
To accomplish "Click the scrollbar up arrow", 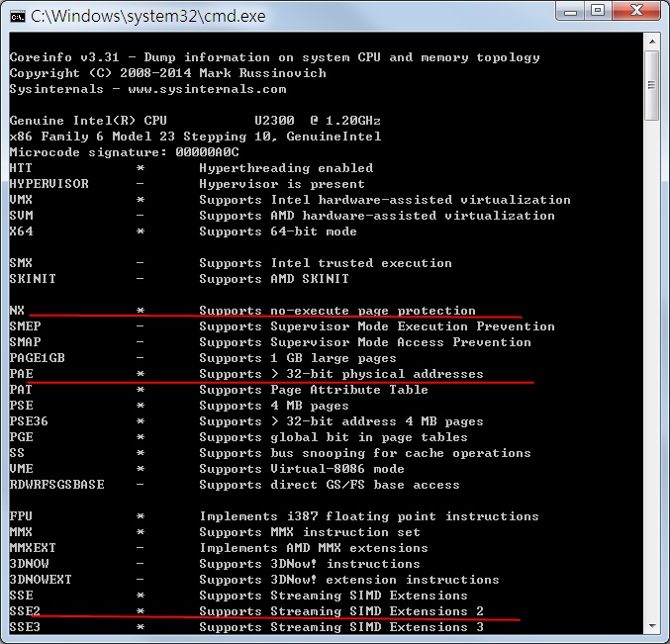I will coord(652,42).
